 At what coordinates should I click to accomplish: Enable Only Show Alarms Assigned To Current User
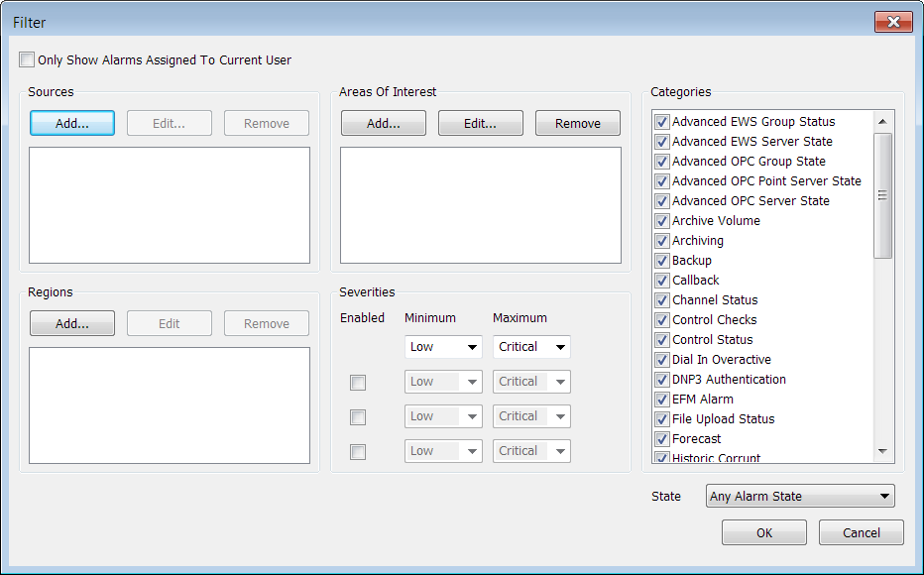(27, 59)
